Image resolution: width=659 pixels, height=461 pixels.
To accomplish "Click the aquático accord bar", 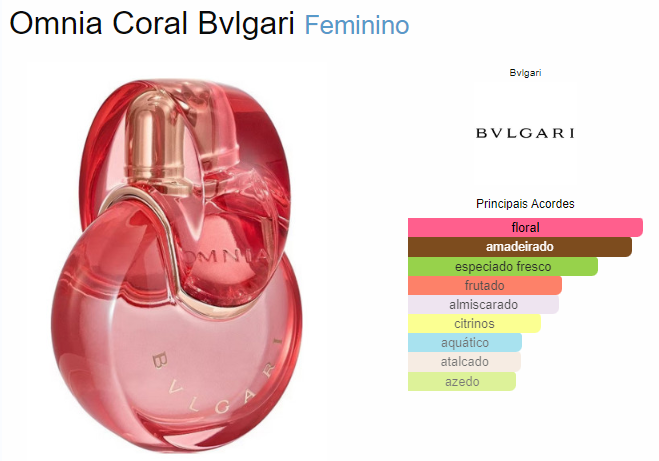I will click(465, 342).
